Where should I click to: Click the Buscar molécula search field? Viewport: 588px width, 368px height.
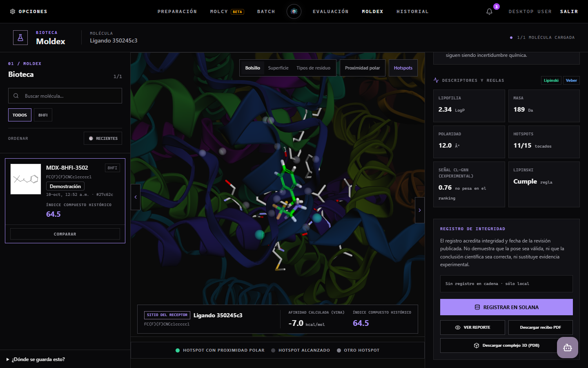coord(65,96)
